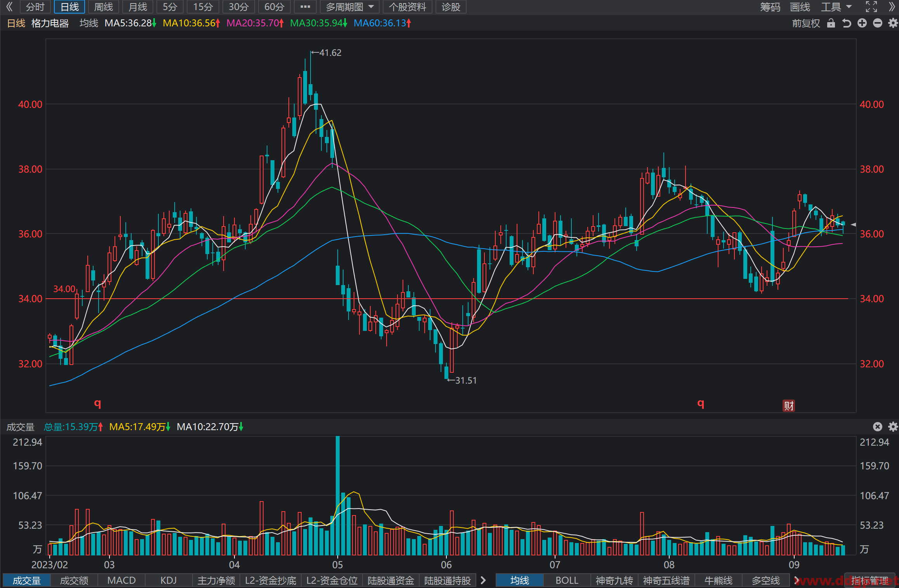Switch to the 60分 period
Image resolution: width=899 pixels, height=588 pixels.
click(274, 7)
